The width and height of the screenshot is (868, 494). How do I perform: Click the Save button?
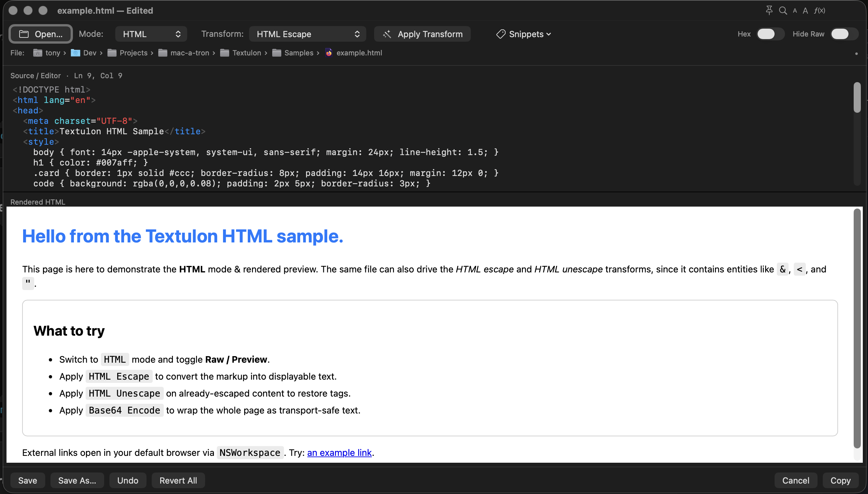click(x=28, y=480)
